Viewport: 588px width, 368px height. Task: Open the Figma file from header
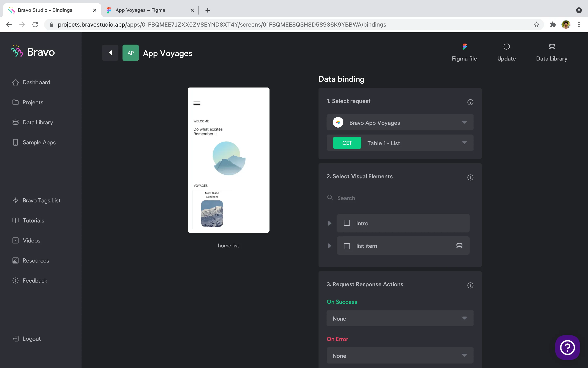[x=464, y=53]
